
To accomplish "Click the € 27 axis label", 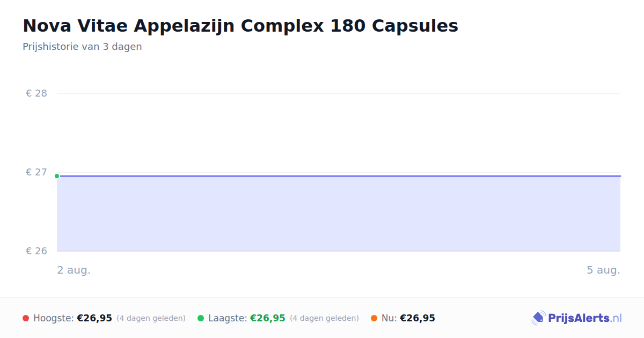I will [36, 172].
